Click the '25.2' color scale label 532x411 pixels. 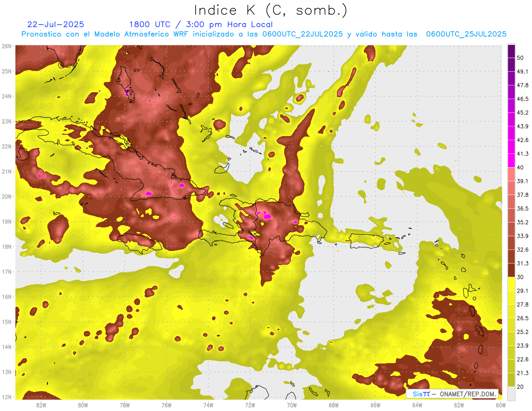click(523, 332)
